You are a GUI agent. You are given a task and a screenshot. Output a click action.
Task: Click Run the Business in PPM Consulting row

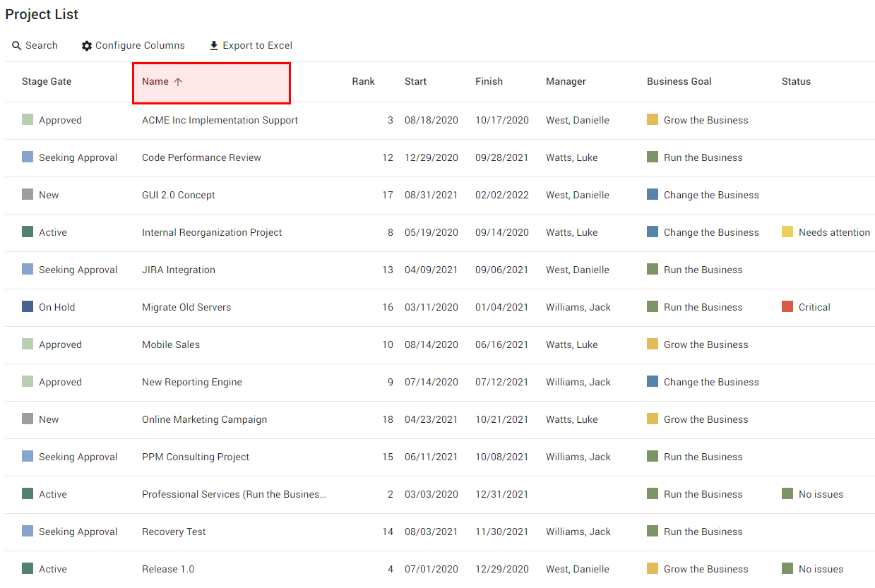[703, 457]
